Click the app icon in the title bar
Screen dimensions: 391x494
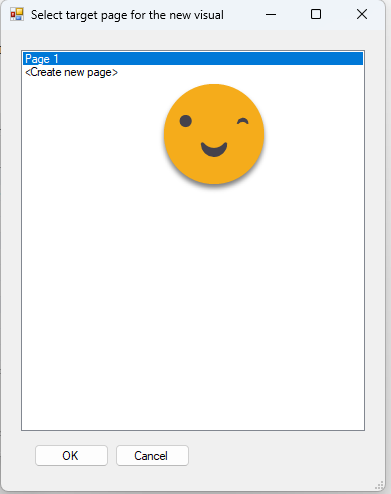click(17, 14)
